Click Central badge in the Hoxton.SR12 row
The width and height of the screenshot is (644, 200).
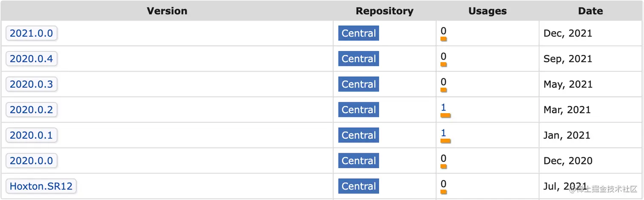(x=359, y=186)
